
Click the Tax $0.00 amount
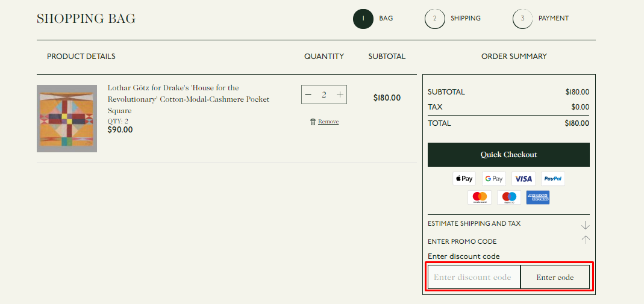click(x=580, y=107)
